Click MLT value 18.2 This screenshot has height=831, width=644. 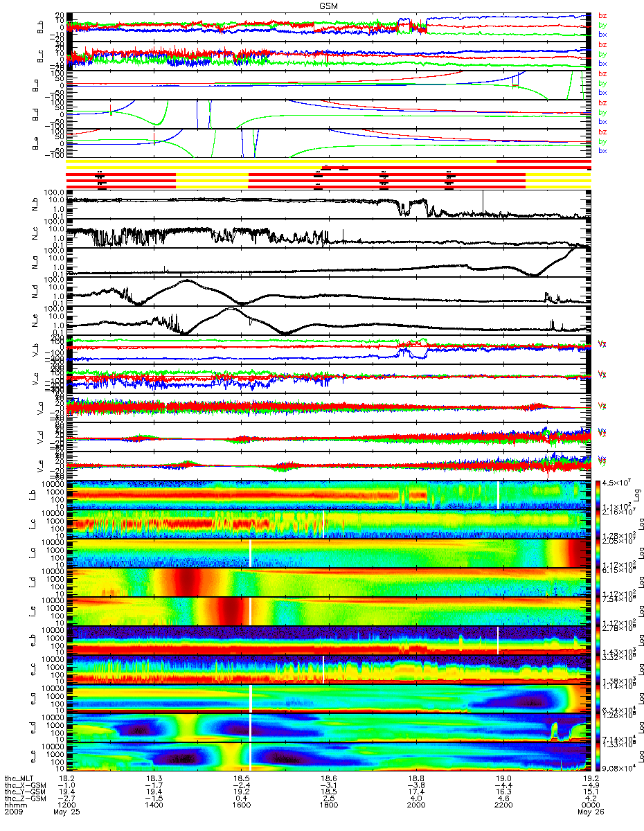[67, 778]
